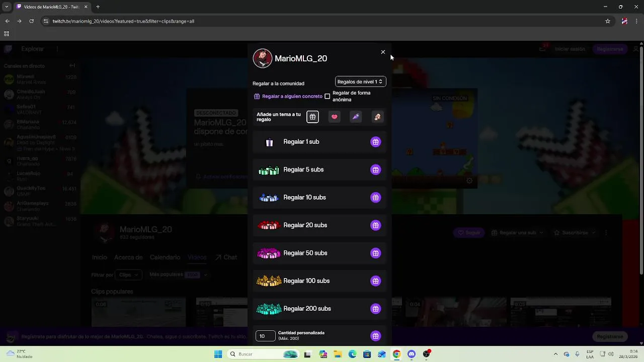Click gift button for Regalar 5 subs
Screen dimensions: 644x362
376,170
